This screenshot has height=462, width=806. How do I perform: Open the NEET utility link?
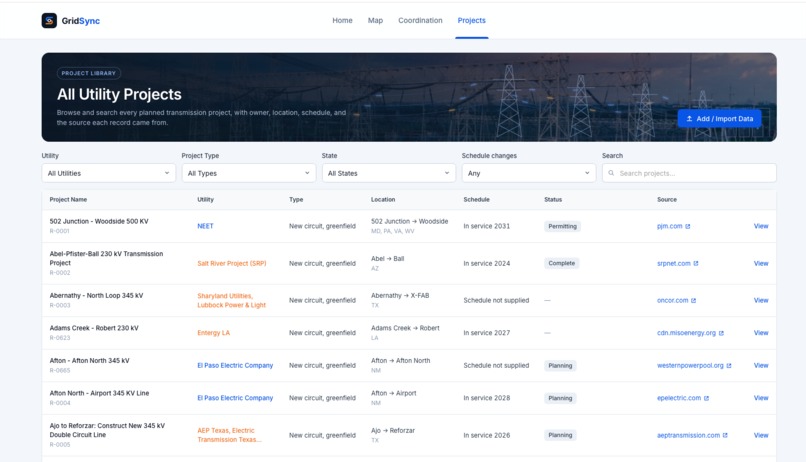click(205, 226)
